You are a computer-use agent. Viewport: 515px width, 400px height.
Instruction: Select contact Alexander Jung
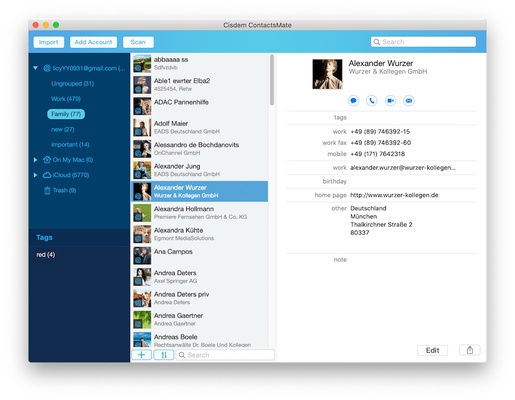click(x=199, y=170)
